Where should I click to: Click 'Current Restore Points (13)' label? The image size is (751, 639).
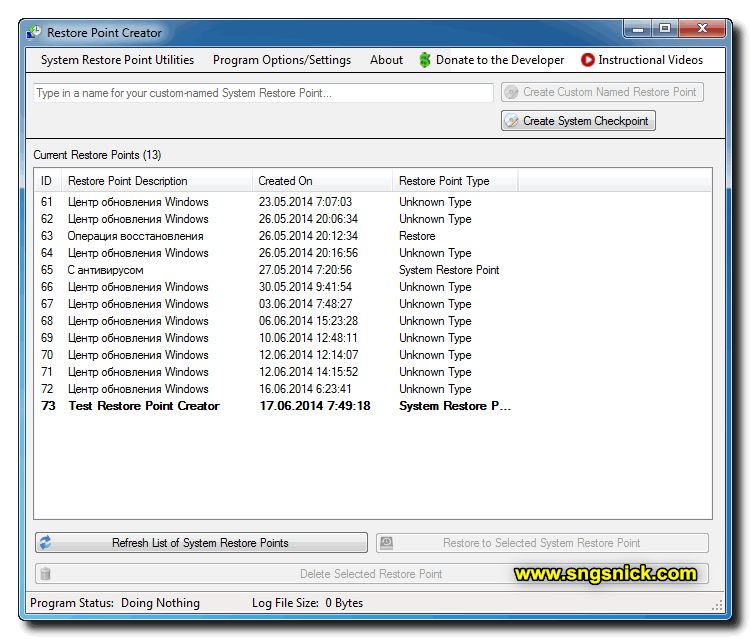pos(97,155)
